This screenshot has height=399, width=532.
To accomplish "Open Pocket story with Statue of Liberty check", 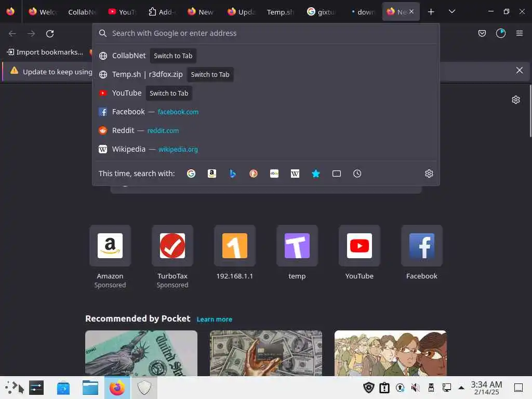I will (x=141, y=353).
